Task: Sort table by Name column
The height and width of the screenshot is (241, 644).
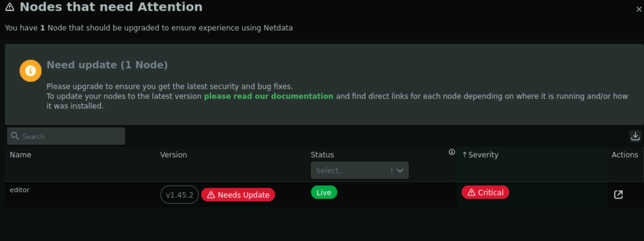Action: pyautogui.click(x=20, y=155)
